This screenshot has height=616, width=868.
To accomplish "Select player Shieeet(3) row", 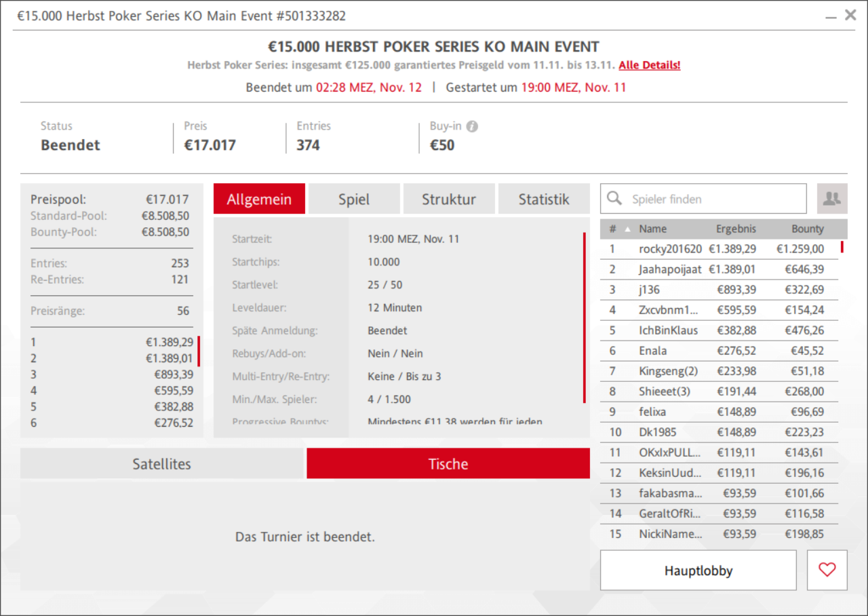I will (x=719, y=391).
